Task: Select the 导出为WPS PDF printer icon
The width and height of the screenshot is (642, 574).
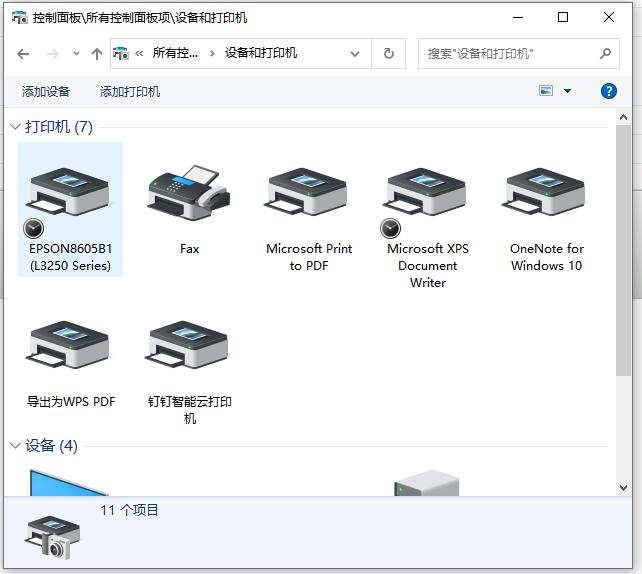Action: tap(68, 345)
